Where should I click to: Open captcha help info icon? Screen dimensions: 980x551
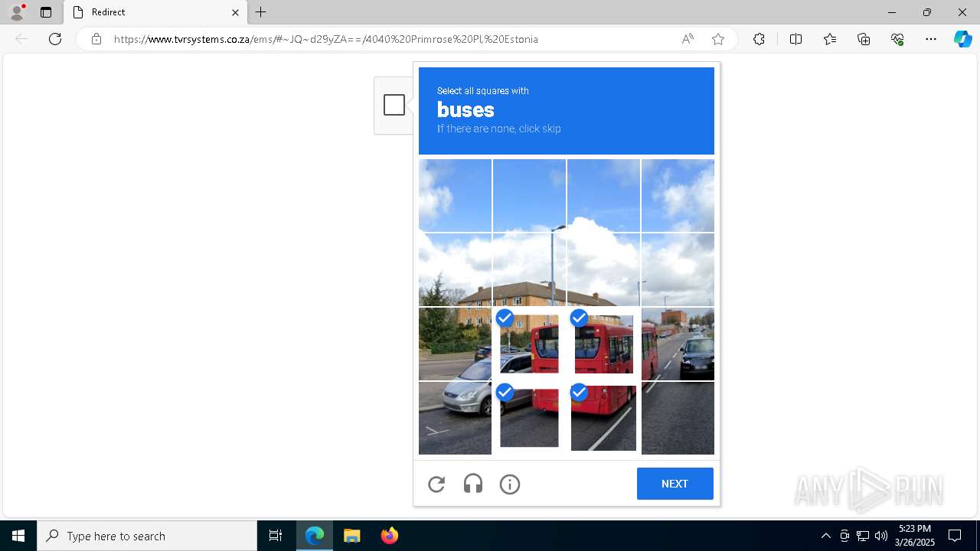pos(510,484)
